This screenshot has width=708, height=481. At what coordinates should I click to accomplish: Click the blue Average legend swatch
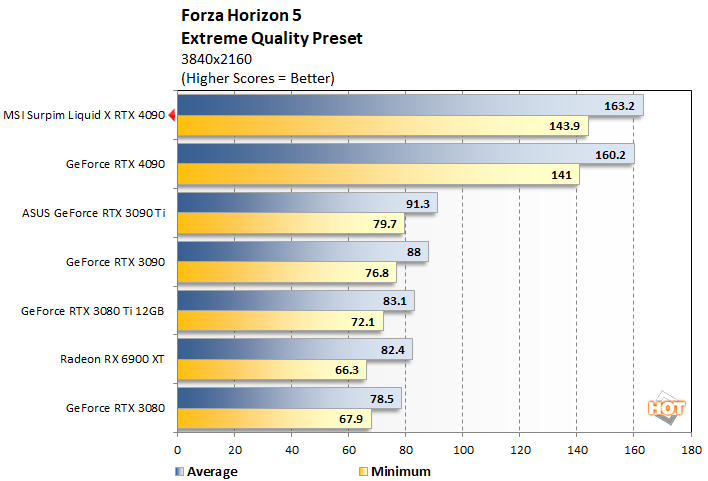click(x=179, y=472)
